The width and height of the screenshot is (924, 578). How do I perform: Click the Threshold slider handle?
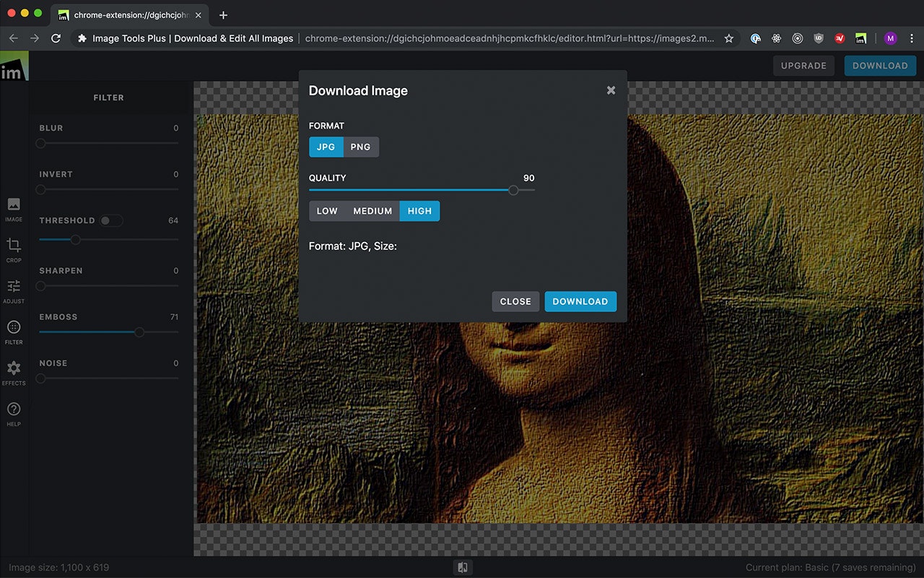pos(75,240)
